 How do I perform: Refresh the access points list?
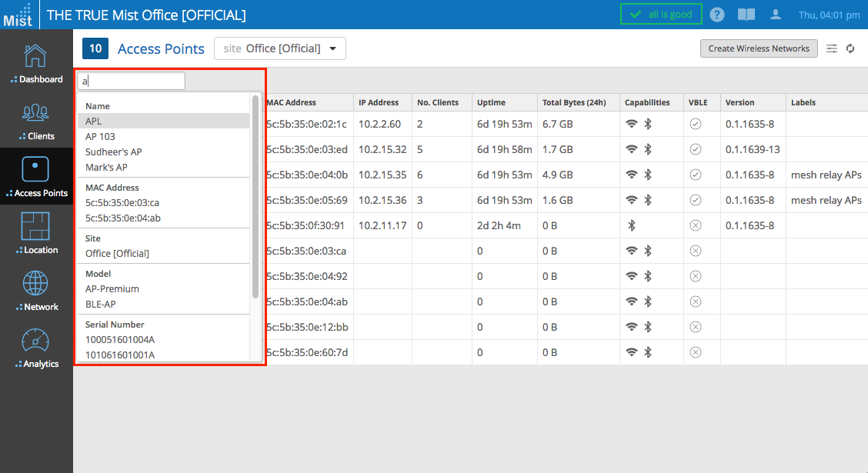850,48
